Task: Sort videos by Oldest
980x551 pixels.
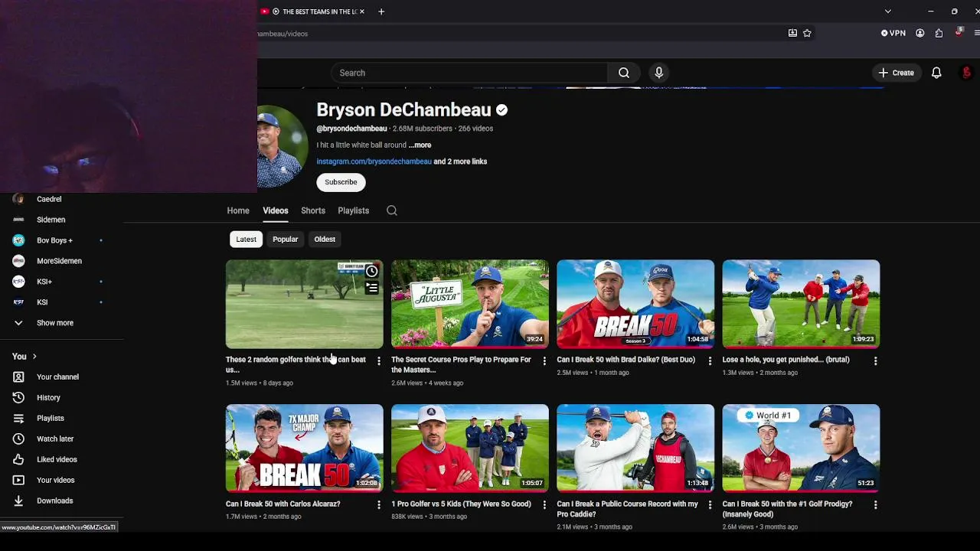Action: (325, 239)
